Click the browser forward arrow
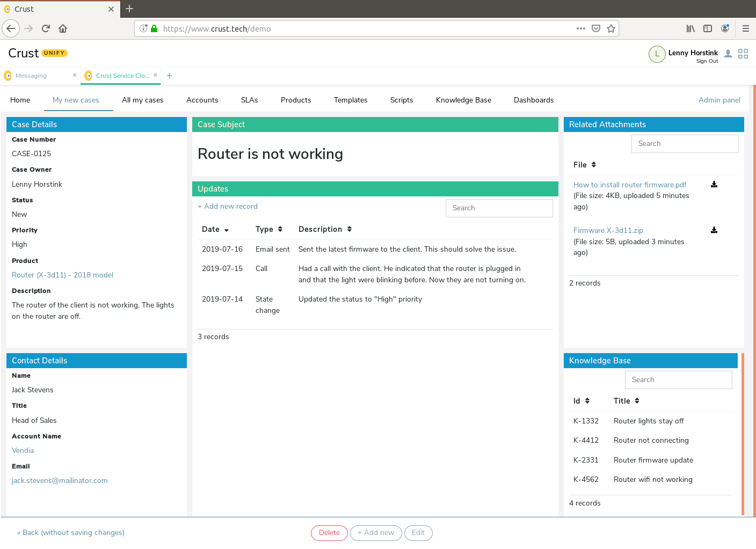Viewport: 756px width, 549px height. point(29,28)
